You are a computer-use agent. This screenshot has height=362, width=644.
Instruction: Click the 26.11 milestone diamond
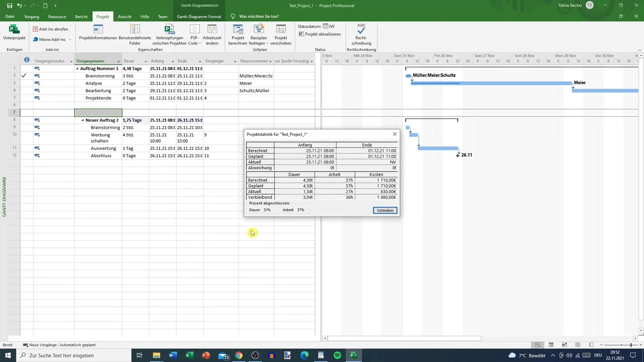[x=458, y=156]
